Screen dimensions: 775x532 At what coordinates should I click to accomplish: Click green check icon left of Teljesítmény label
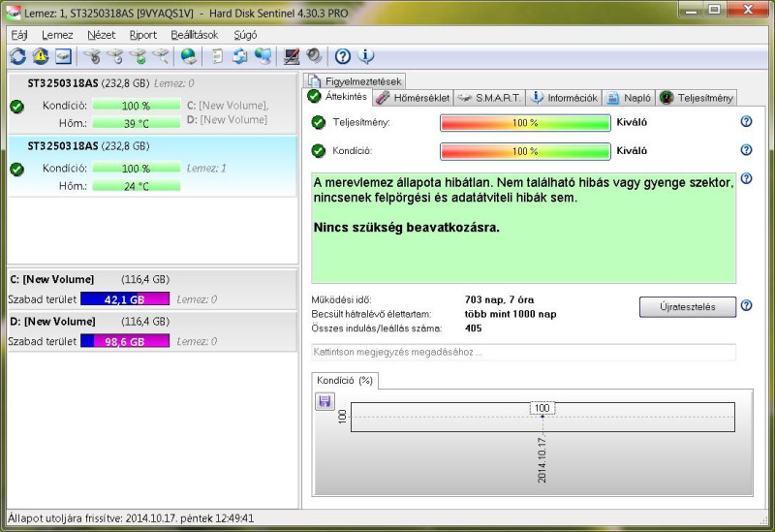tap(319, 123)
